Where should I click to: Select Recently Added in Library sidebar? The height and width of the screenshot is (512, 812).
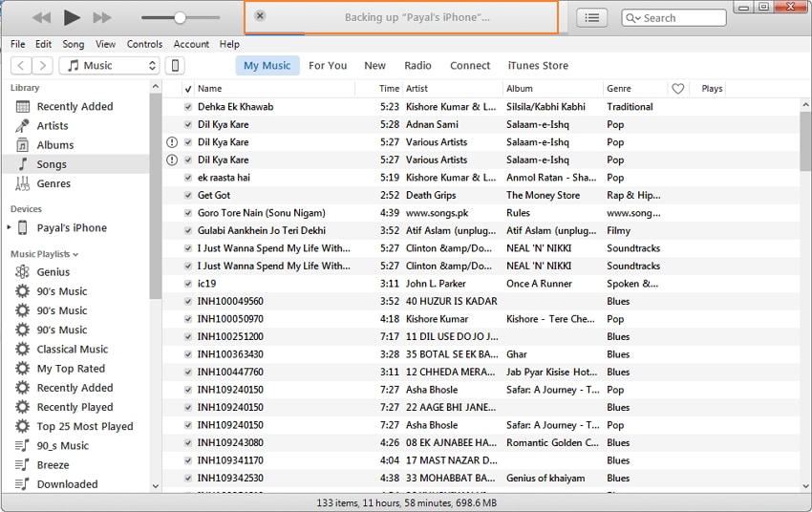[75, 106]
